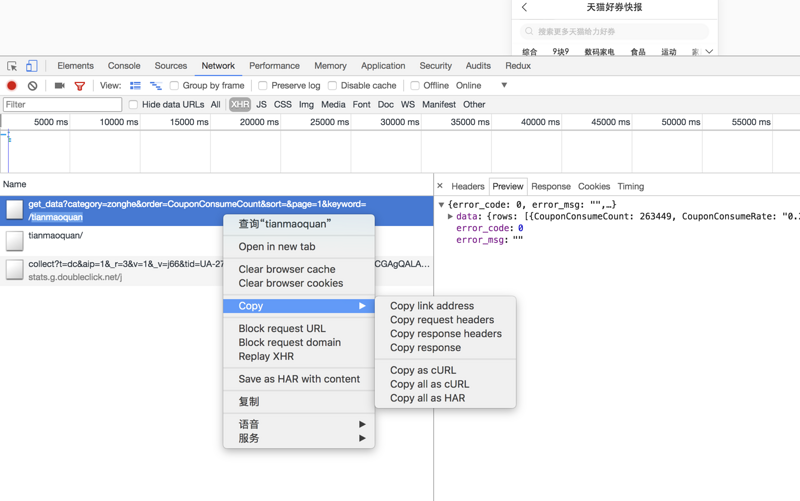The width and height of the screenshot is (800, 501).
Task: Open the Performance tab
Action: click(x=274, y=66)
